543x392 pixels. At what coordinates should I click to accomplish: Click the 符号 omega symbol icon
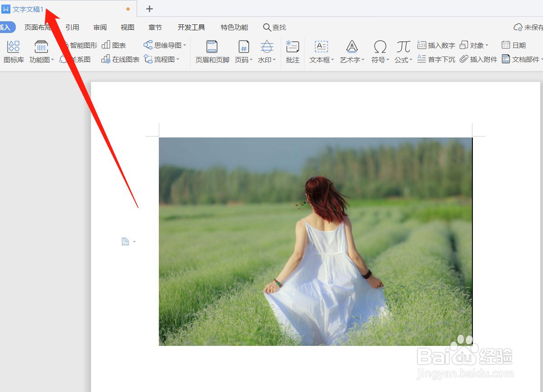tap(380, 47)
